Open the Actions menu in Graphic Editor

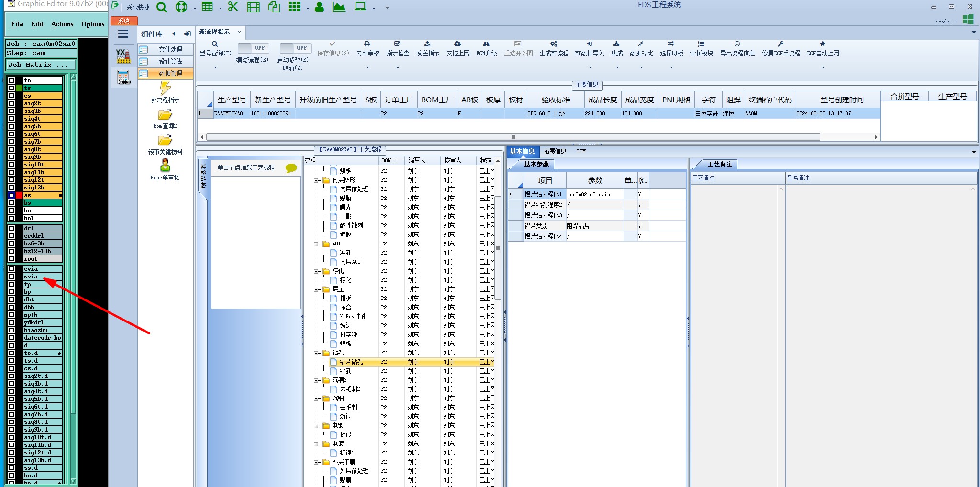62,24
